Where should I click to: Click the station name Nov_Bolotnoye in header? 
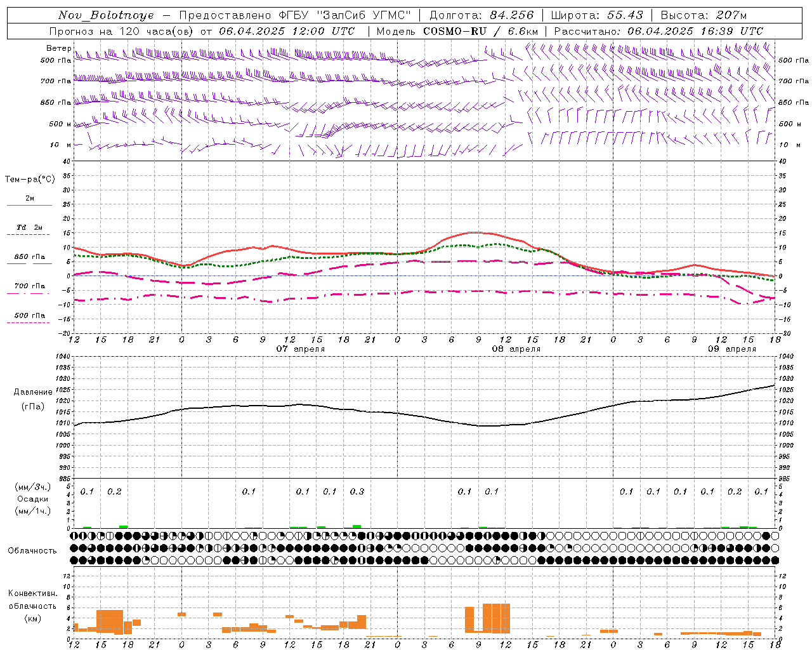[x=106, y=15]
